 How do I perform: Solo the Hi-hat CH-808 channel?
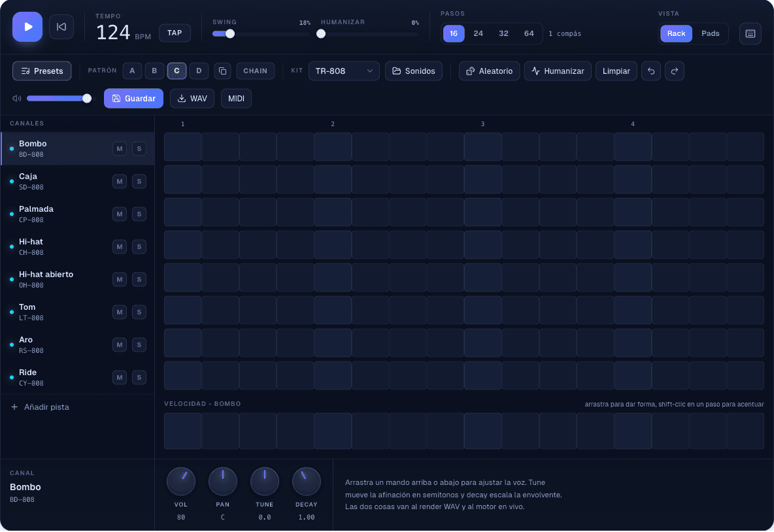pyautogui.click(x=139, y=247)
